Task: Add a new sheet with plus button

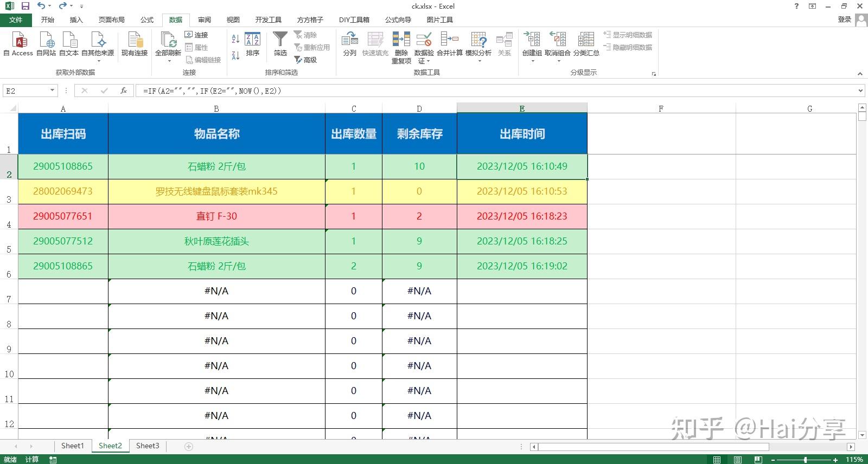Action: [x=189, y=446]
